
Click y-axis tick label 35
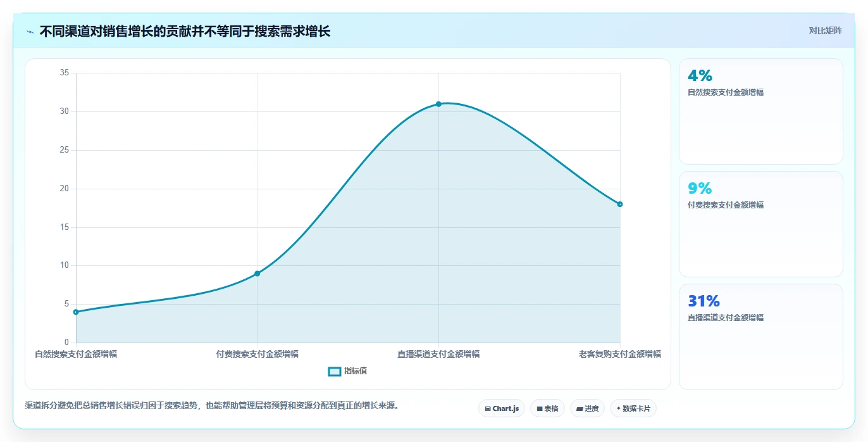[64, 73]
